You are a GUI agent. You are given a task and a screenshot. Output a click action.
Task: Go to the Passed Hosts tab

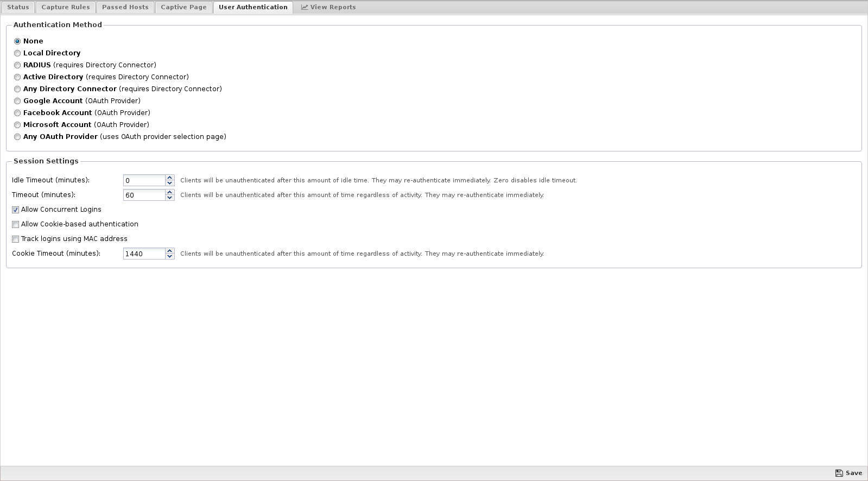click(x=125, y=7)
